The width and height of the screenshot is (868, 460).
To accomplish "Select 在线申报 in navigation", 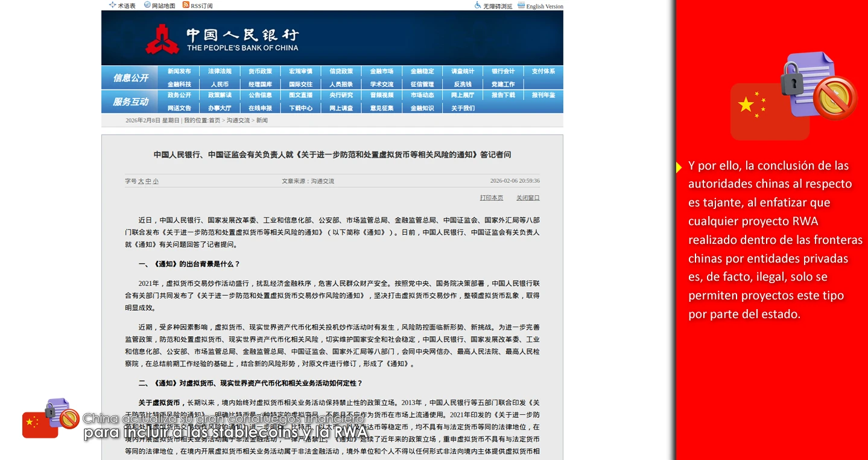I will [x=260, y=108].
